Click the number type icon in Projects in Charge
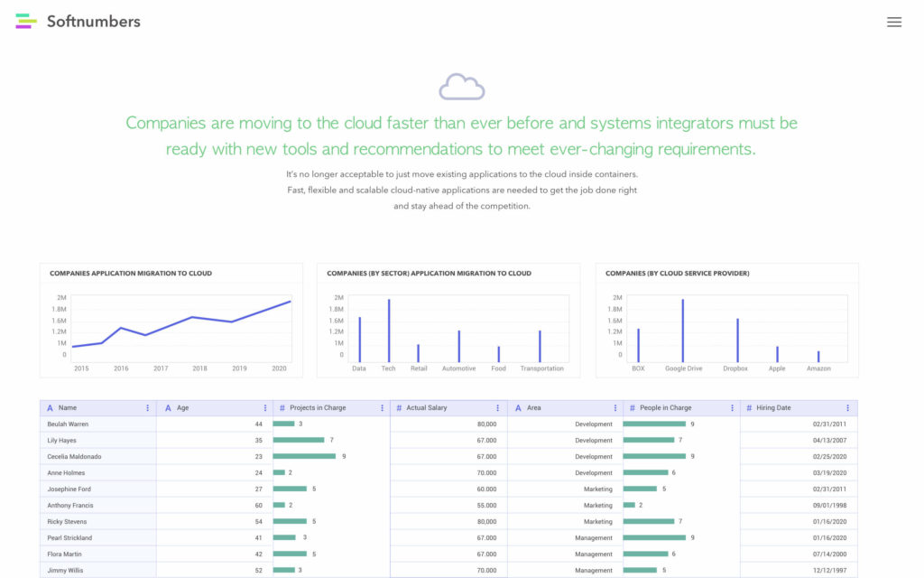This screenshot has height=578, width=924. [282, 408]
